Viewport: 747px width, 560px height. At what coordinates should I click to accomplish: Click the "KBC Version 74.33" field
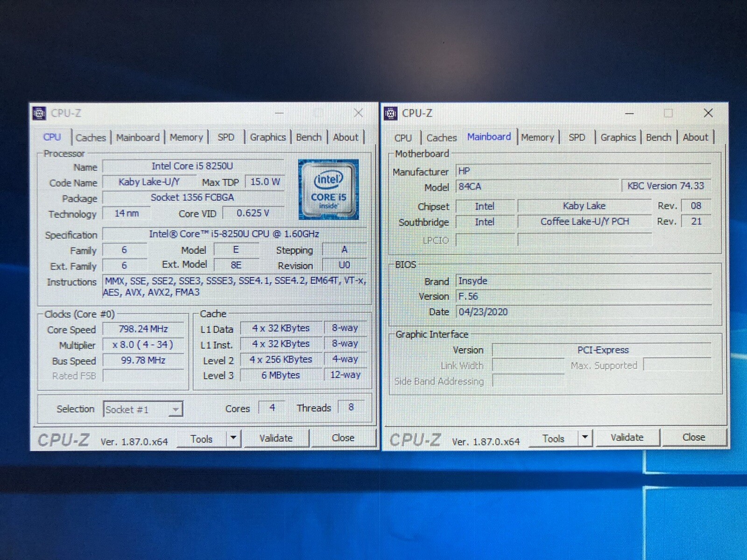pyautogui.click(x=666, y=186)
